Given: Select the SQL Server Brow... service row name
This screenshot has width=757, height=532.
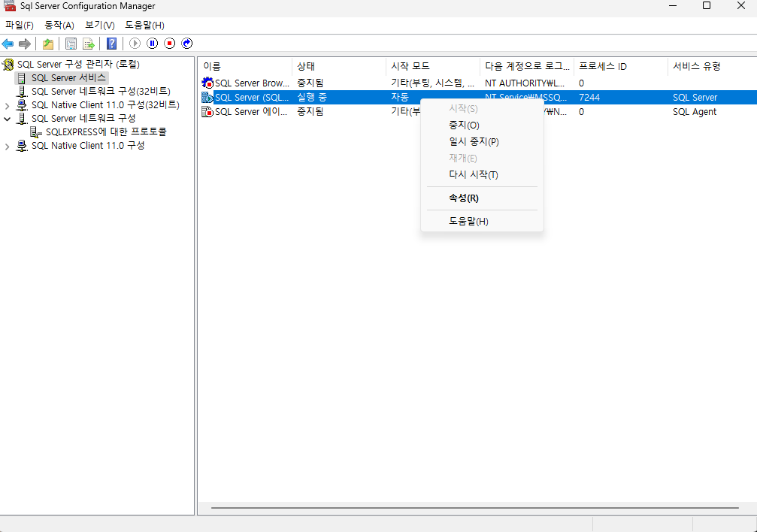Looking at the screenshot, I should [x=252, y=83].
